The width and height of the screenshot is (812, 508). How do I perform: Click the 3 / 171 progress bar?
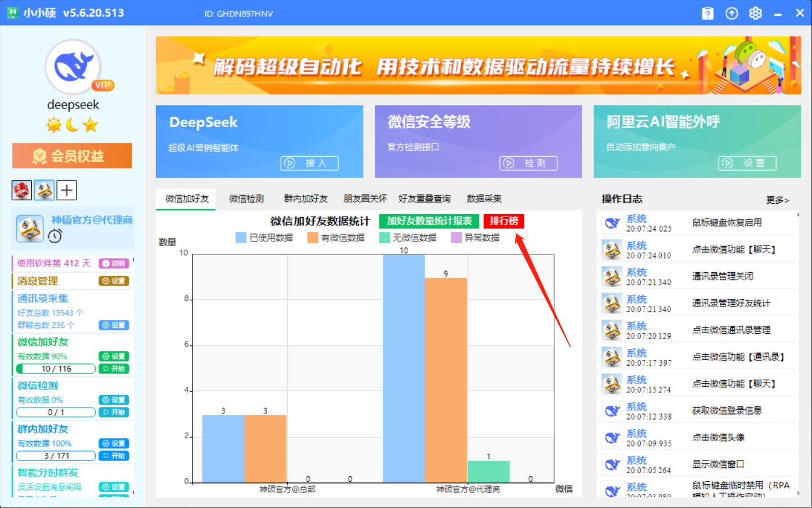pos(56,456)
